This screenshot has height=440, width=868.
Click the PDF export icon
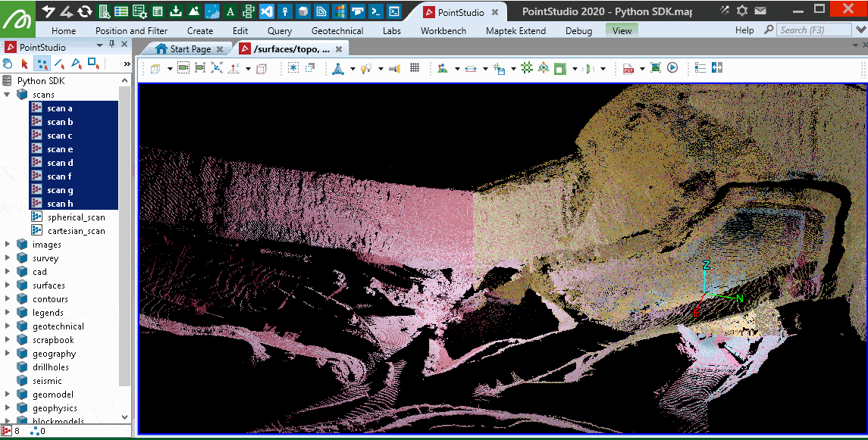(628, 68)
